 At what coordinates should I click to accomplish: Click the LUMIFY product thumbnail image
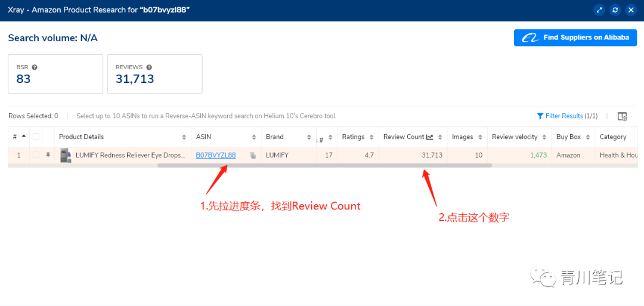66,155
